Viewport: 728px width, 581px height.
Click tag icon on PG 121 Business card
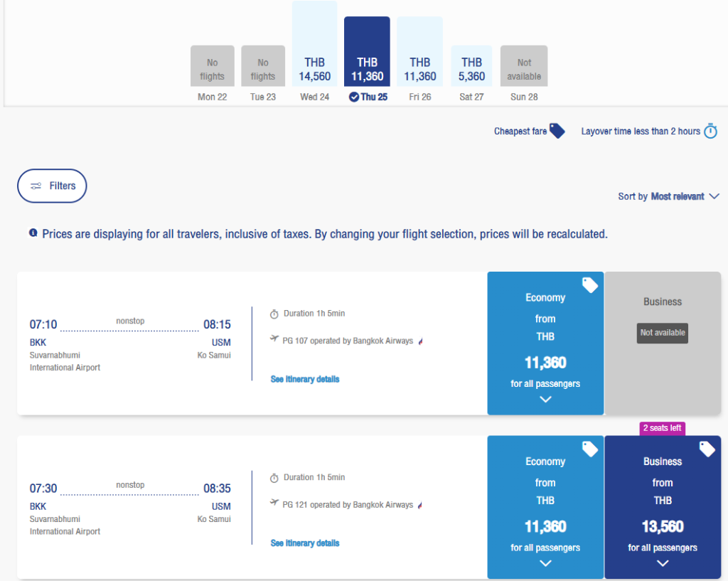pyautogui.click(x=707, y=449)
